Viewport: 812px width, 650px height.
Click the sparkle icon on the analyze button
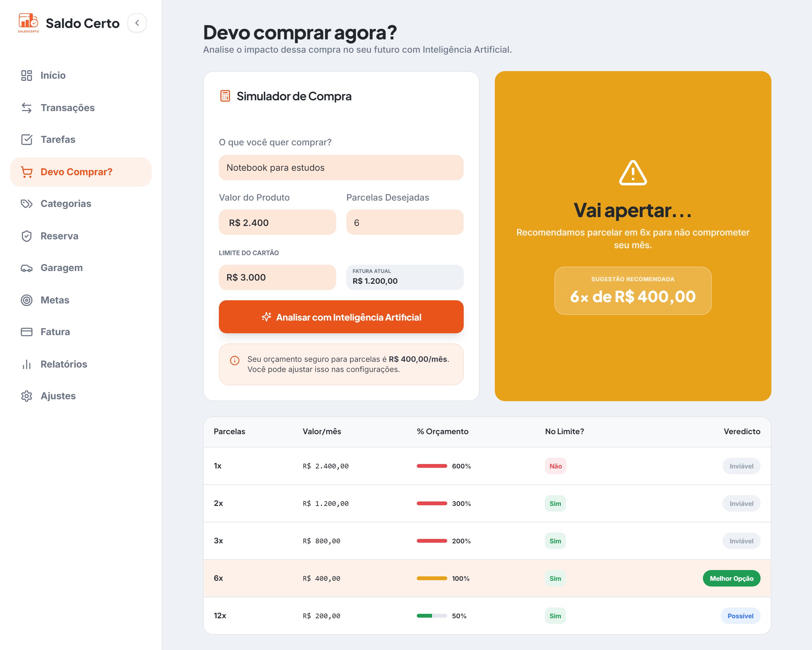[x=266, y=317]
